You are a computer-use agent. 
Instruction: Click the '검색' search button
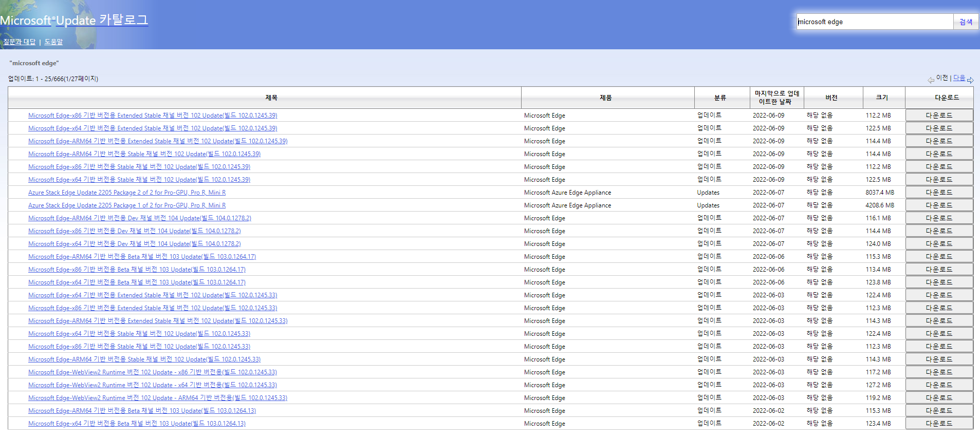tap(966, 22)
